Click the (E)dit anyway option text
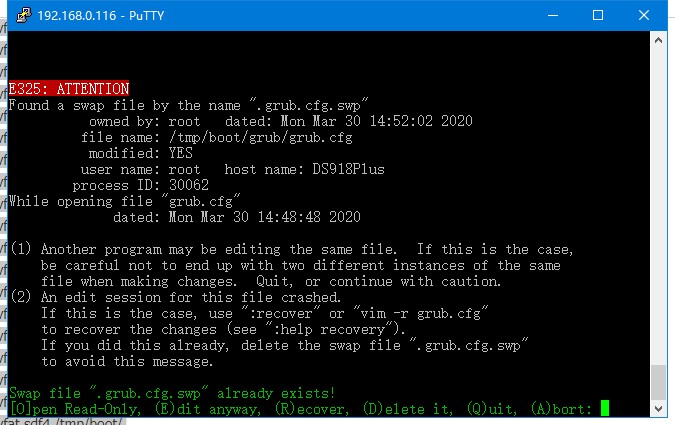 click(208, 409)
